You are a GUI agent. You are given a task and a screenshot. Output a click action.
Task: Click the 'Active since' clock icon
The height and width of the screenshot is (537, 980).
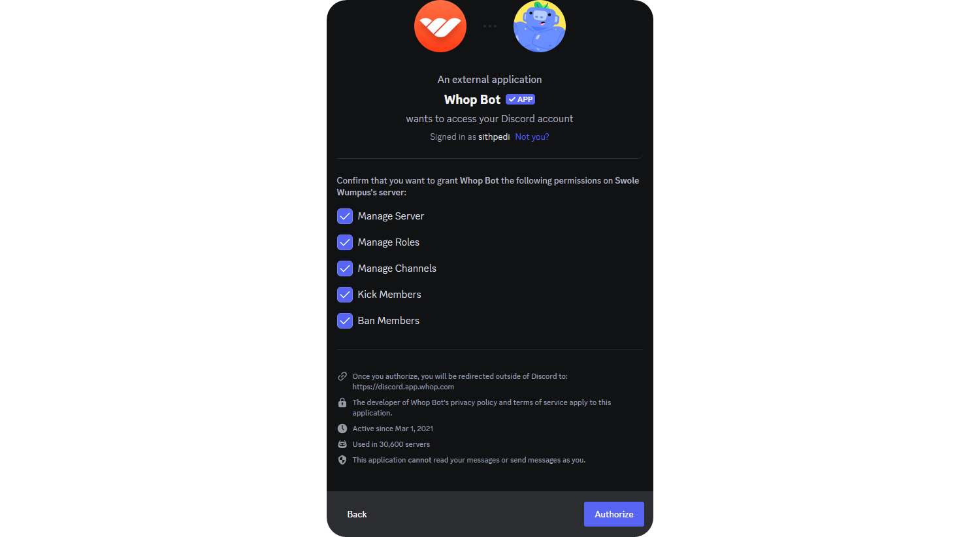pyautogui.click(x=342, y=428)
